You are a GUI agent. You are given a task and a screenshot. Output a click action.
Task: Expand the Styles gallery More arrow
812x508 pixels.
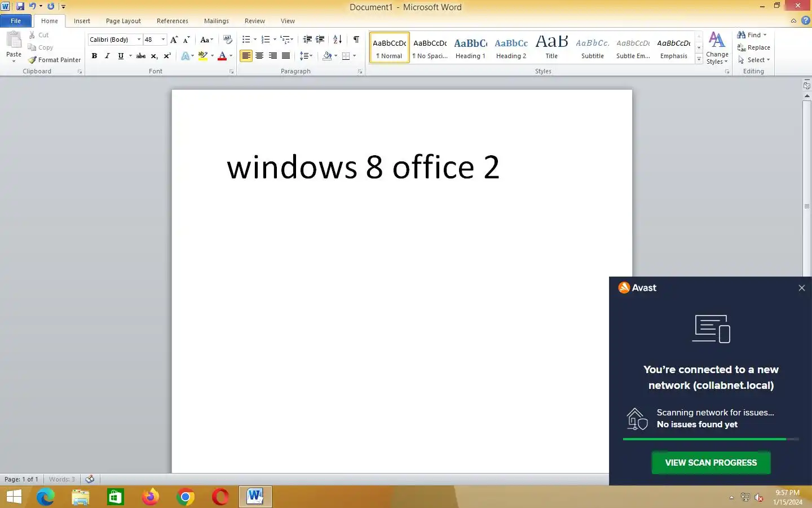[x=699, y=59]
